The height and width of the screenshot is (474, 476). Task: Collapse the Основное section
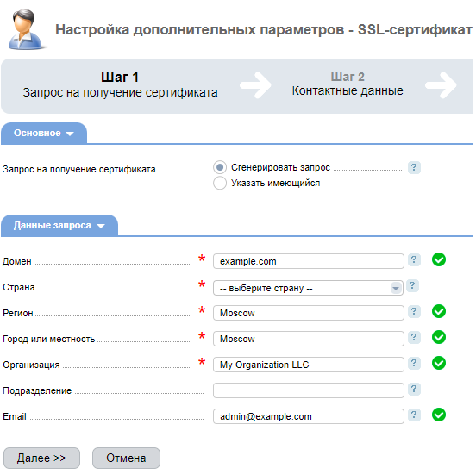click(x=44, y=134)
